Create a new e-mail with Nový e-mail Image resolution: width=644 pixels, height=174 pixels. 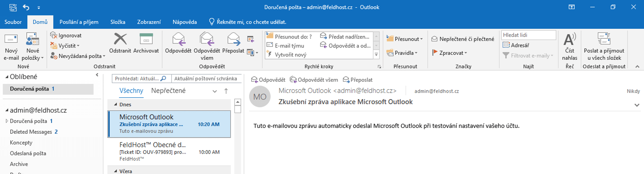(11, 47)
